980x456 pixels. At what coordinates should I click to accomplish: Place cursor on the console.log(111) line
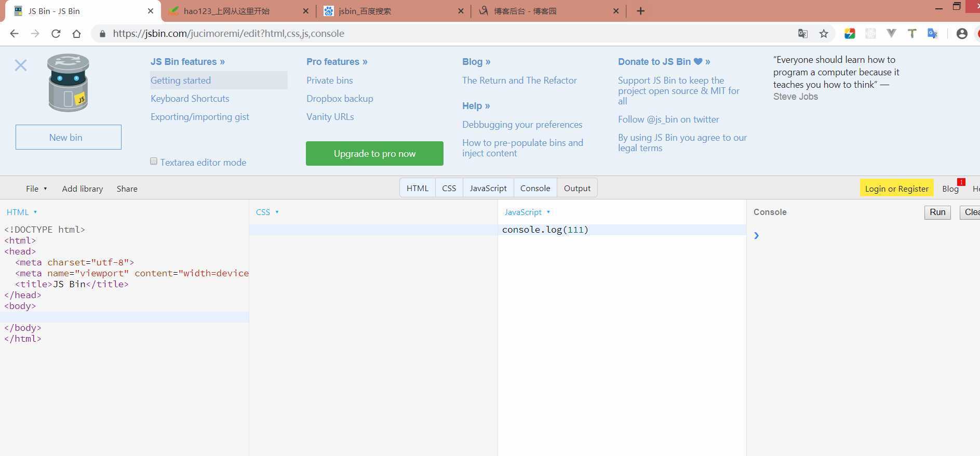click(622, 230)
